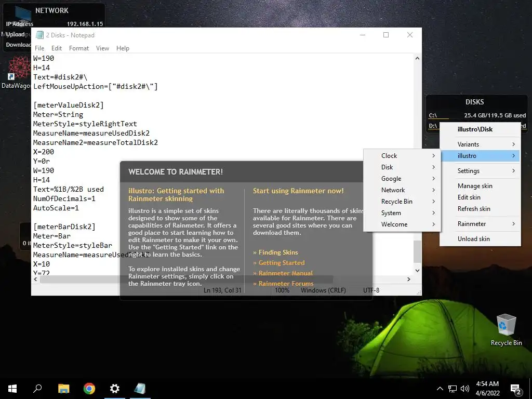Open Rainmeter Manual link
Viewport: 532px width, 399px height.
click(x=286, y=273)
